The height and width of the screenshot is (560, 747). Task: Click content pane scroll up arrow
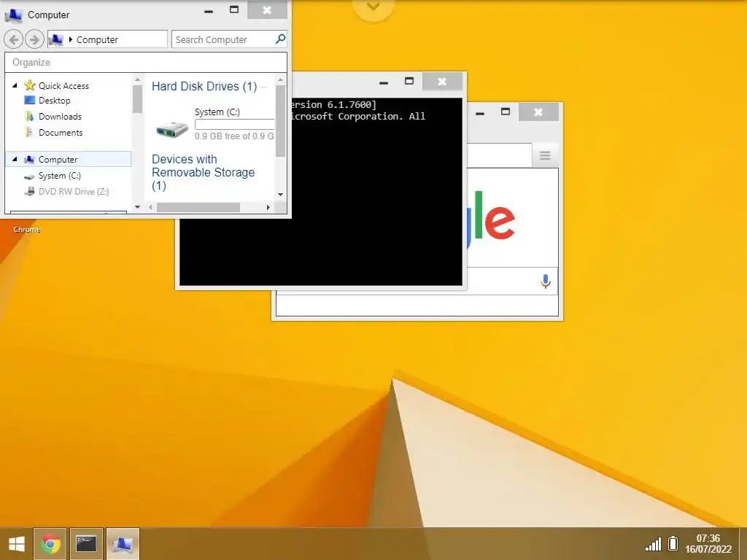coord(280,80)
